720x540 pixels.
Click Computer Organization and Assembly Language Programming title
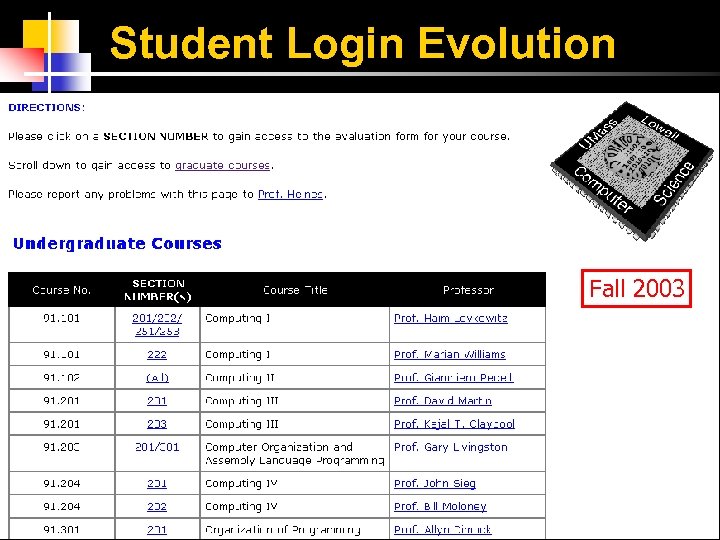(294, 454)
